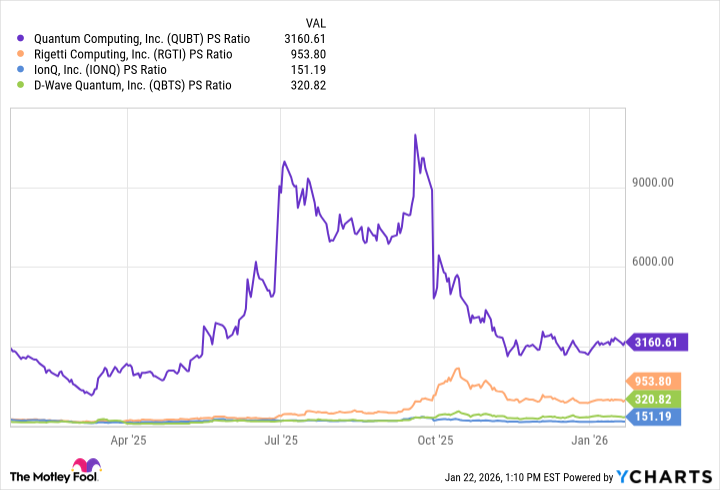The width and height of the screenshot is (720, 490).
Task: Select the D-Wave Quantum, Inc. (QBTS) PS Ratio label
Action: tap(133, 85)
